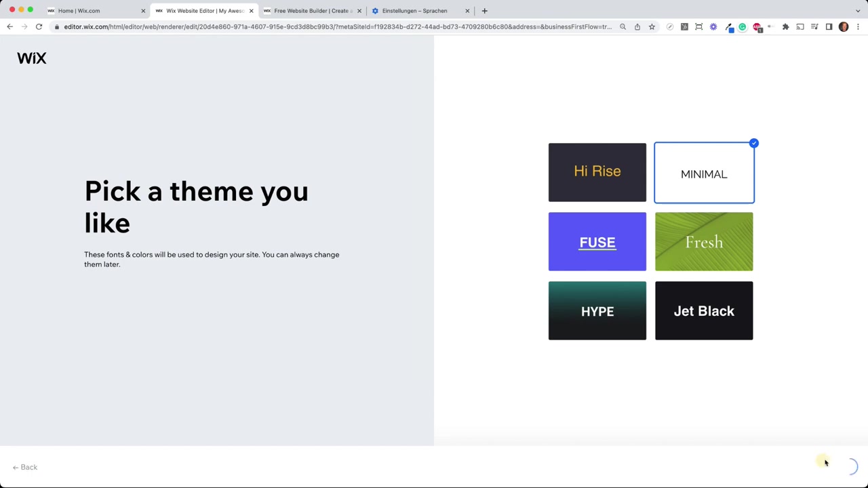The width and height of the screenshot is (868, 488).
Task: Open the Grammarly extension
Action: point(743,26)
